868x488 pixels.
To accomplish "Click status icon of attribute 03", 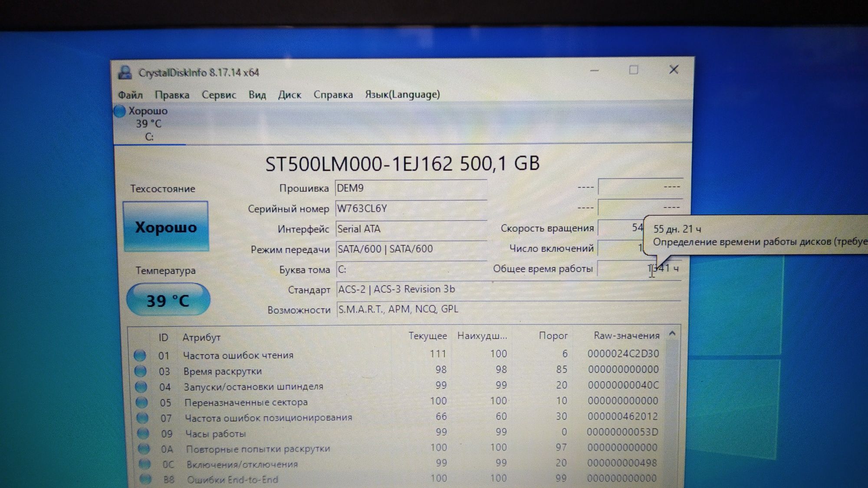I will click(x=140, y=371).
